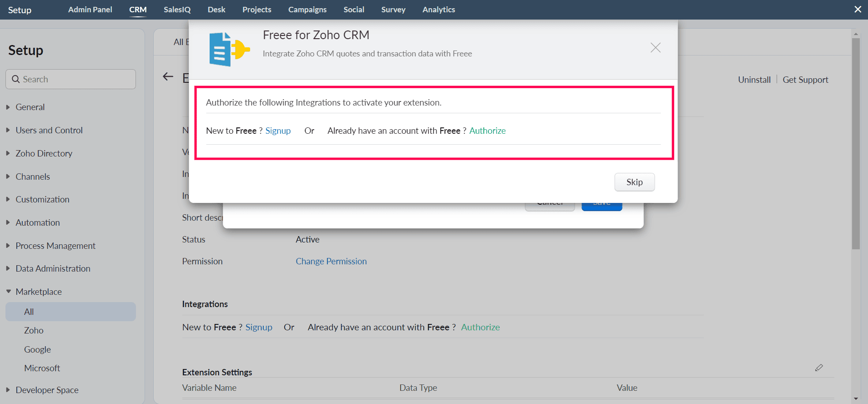The image size is (868, 404).
Task: Click the back arrow icon
Action: coord(168,77)
